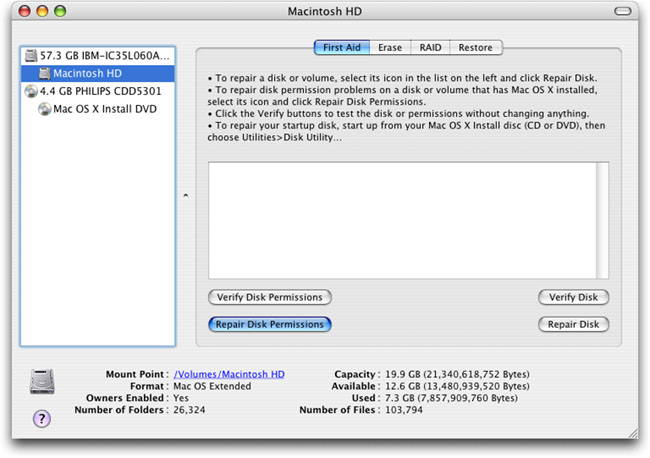Click the Used value 7.3 GB
Screen dimensions: 650x458
(x=451, y=398)
